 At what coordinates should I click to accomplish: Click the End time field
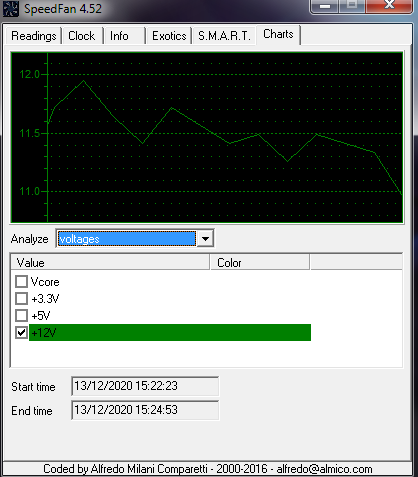pyautogui.click(x=145, y=410)
